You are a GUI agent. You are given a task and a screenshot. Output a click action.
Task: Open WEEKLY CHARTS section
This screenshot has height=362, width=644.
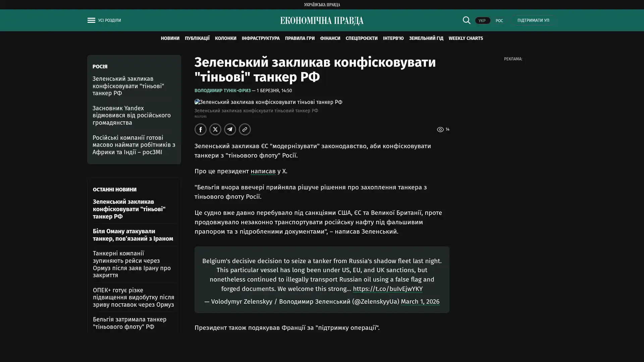[466, 39]
